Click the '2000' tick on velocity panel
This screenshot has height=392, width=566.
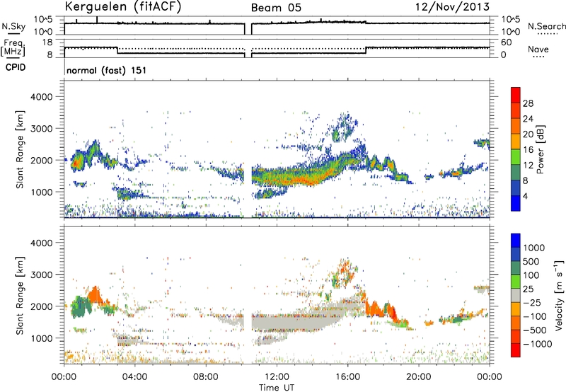point(42,306)
